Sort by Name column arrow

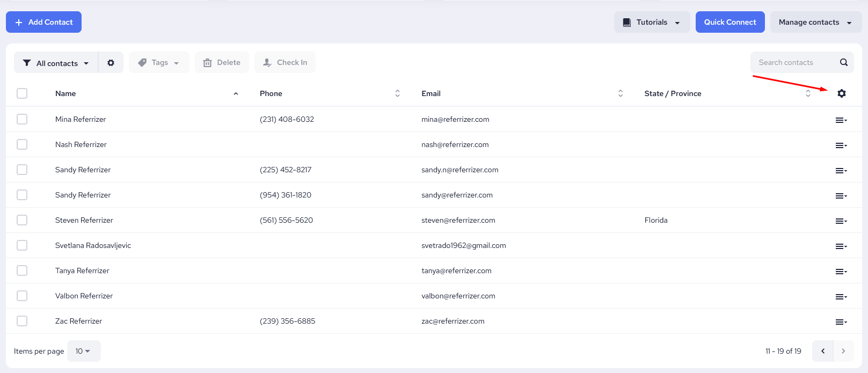pos(236,93)
